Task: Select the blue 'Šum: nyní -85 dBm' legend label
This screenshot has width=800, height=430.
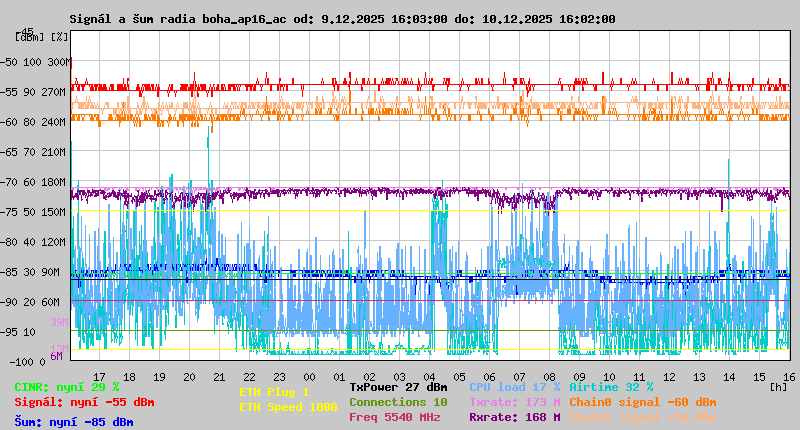Action: pos(74,422)
